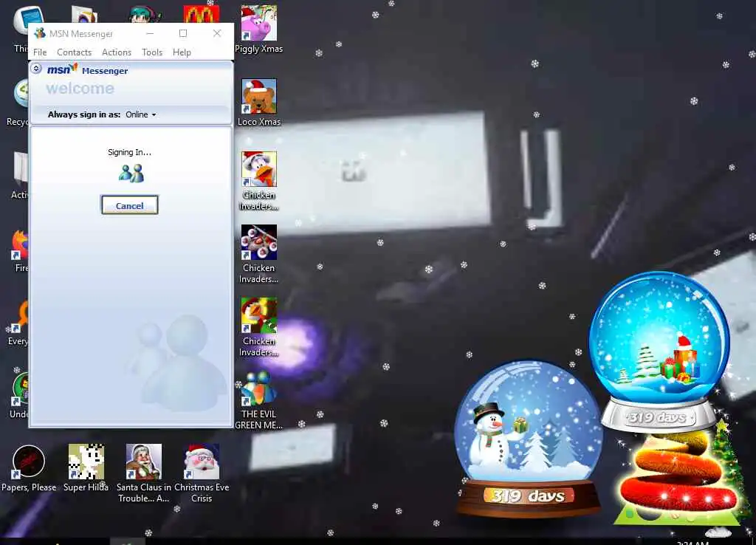Open Santa Claus in Trouble shortcut
This screenshot has height=545, width=756.
(x=144, y=473)
